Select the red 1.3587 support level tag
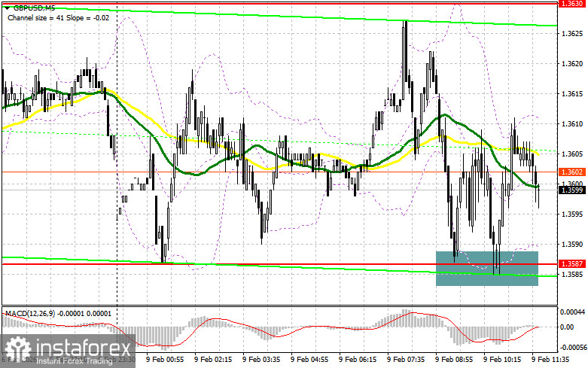The width and height of the screenshot is (588, 368). [x=573, y=264]
